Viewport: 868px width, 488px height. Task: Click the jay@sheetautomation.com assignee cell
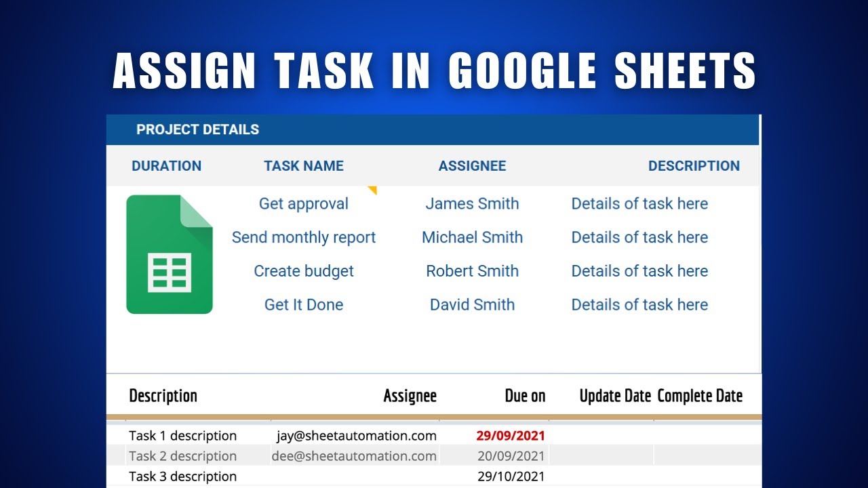pyautogui.click(x=357, y=436)
